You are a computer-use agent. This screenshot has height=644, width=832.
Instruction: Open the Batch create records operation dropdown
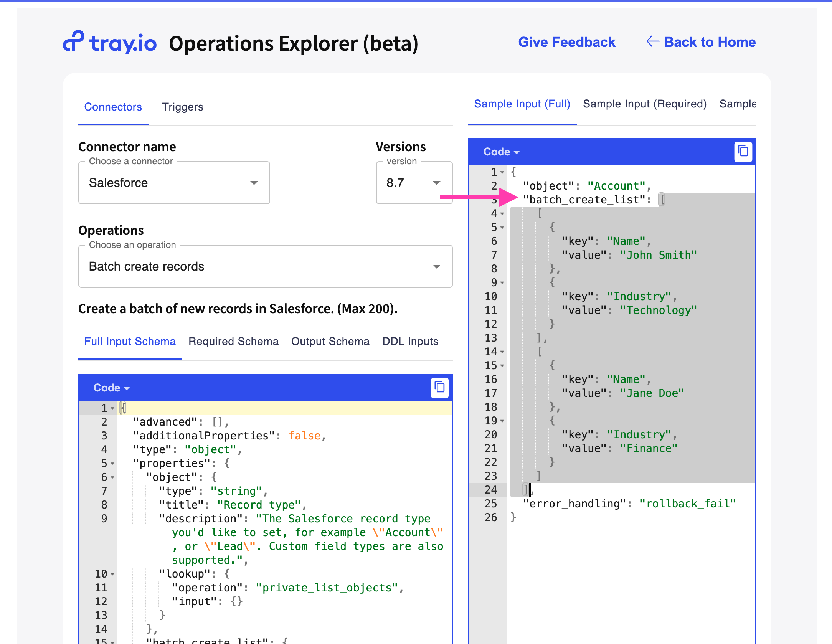click(x=437, y=266)
